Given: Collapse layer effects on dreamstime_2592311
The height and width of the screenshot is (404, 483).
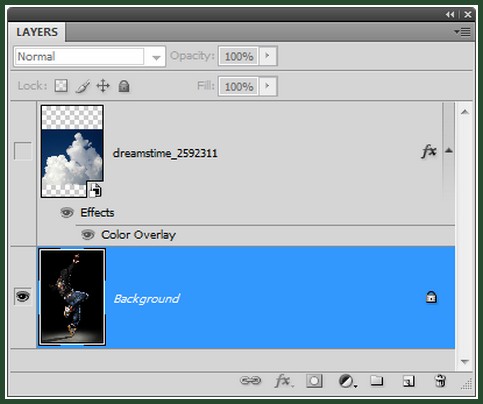Looking at the screenshot, I should click(x=449, y=151).
